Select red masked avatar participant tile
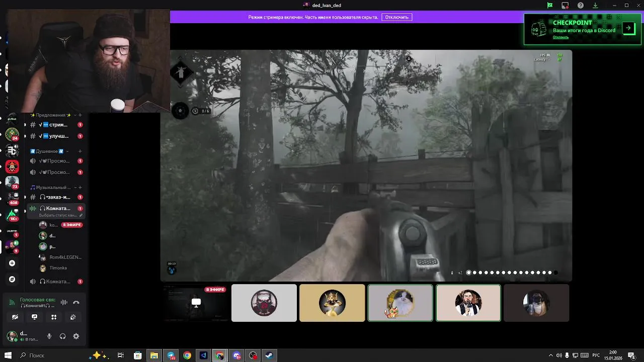 click(264, 303)
